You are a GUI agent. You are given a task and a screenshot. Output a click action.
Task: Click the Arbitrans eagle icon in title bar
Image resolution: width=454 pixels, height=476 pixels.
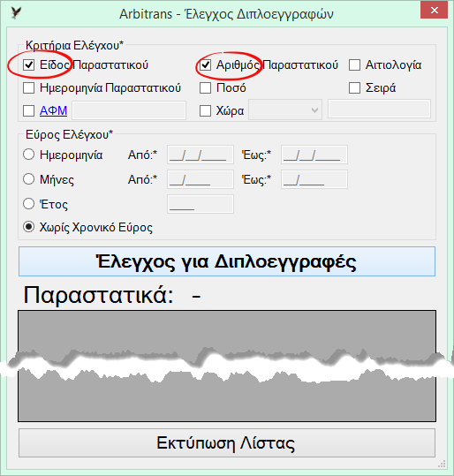[16, 13]
